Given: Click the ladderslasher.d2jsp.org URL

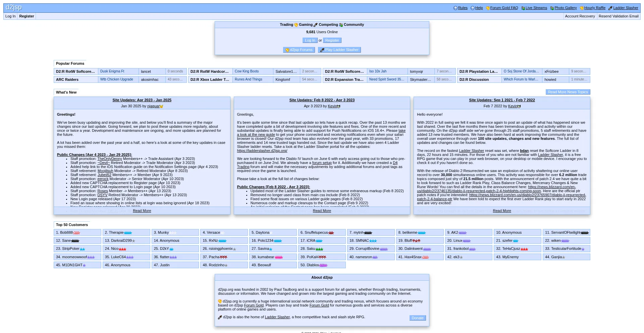Looking at the screenshot, I should 262,151.
